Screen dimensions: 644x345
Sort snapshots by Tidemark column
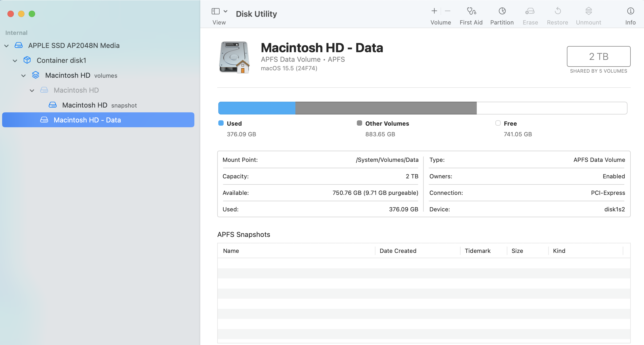click(484, 251)
